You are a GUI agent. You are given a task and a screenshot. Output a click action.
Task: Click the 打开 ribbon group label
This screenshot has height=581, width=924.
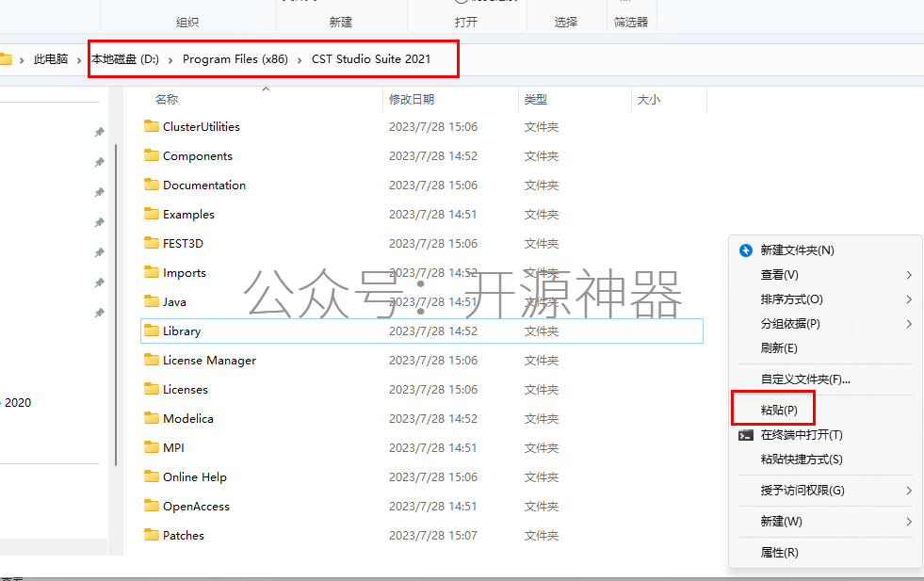tap(466, 23)
